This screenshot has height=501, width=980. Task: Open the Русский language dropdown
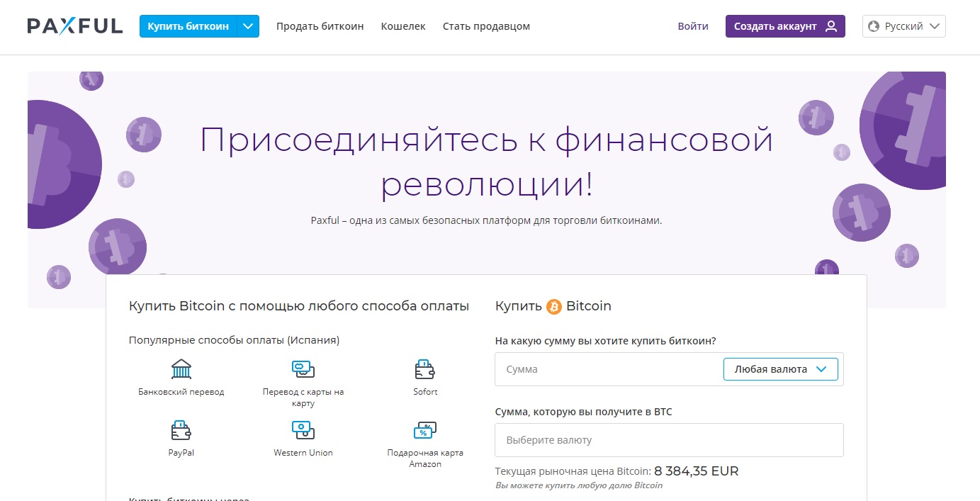point(904,26)
